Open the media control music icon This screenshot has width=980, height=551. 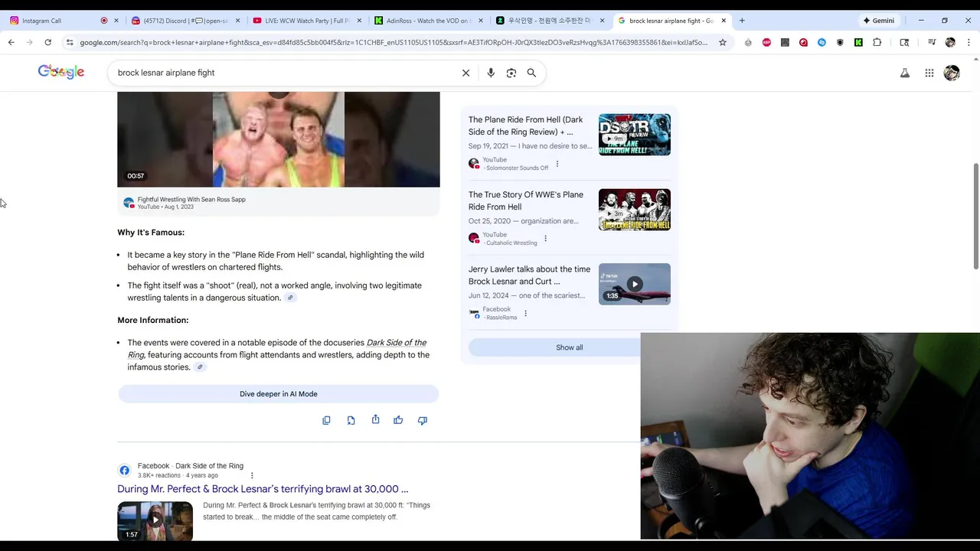pyautogui.click(x=932, y=42)
